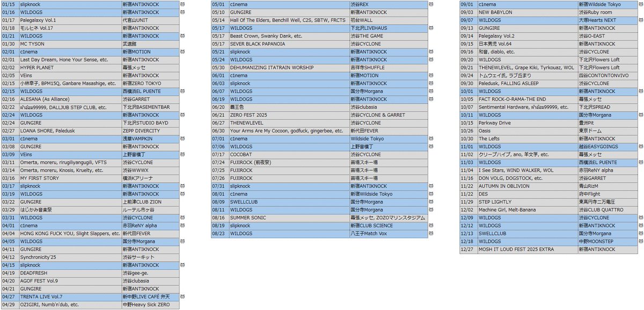The width and height of the screenshot is (644, 310).
Task: Select the 'COCOBAT' event cell
Action: pos(289,155)
